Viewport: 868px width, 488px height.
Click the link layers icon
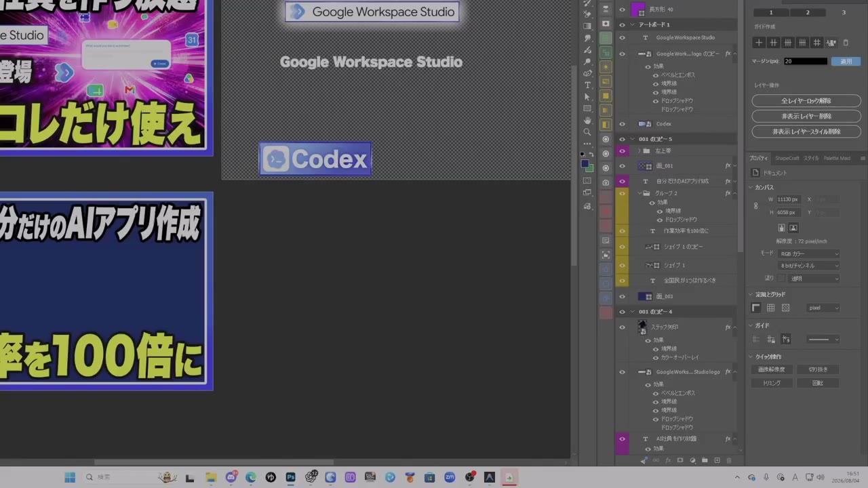click(x=656, y=460)
